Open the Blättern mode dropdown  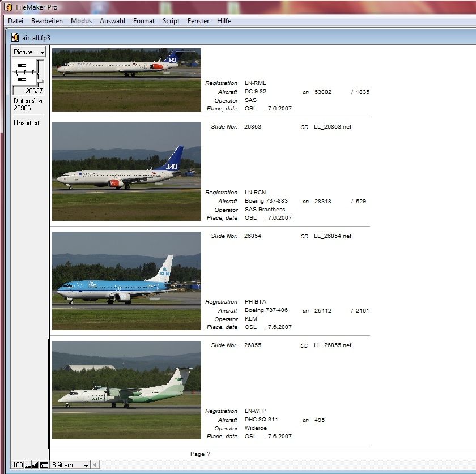[70, 465]
